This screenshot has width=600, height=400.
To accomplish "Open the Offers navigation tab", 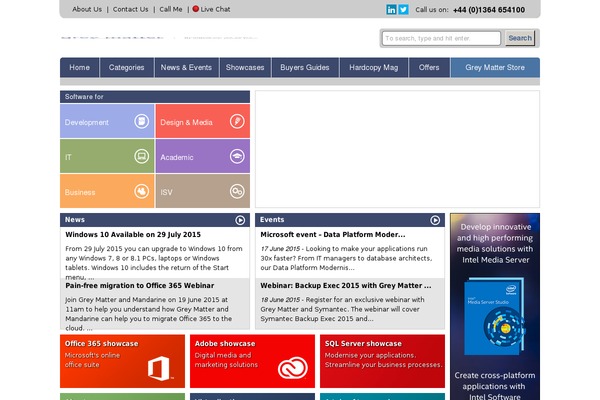I will coord(429,67).
